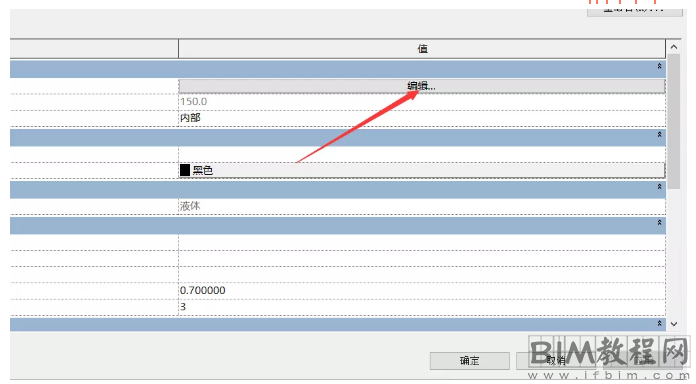Screen dimensions: 696x384
Task: Cancel with the 取消 button
Action: tap(555, 360)
